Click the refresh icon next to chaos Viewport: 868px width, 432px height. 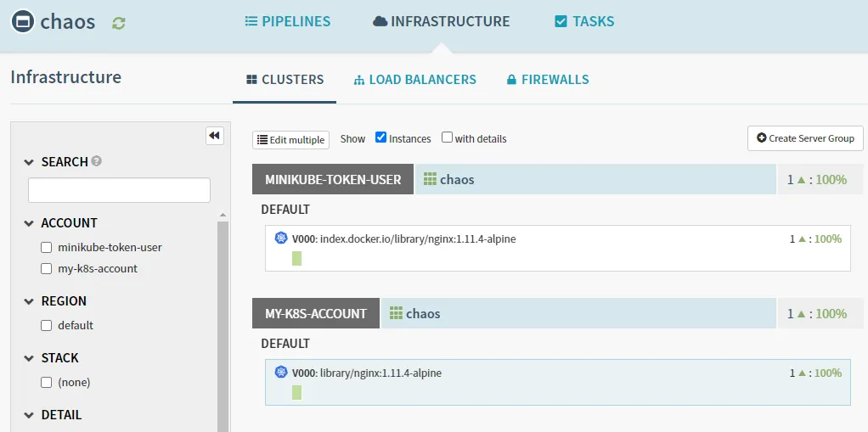tap(119, 23)
